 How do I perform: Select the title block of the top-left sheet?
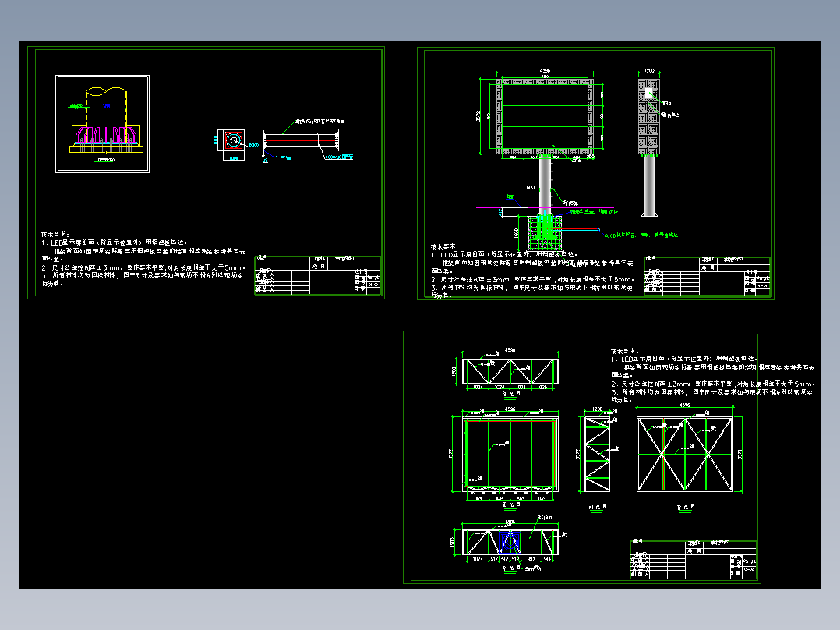tap(318, 275)
